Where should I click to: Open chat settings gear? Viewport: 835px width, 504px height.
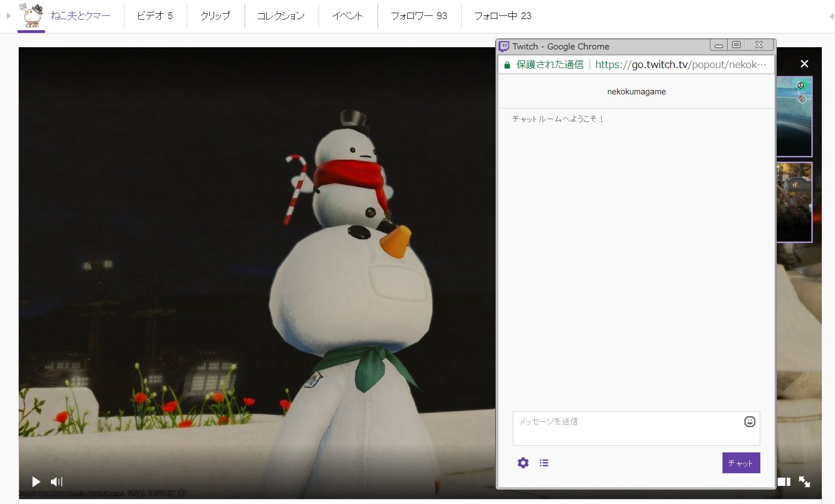coord(523,463)
